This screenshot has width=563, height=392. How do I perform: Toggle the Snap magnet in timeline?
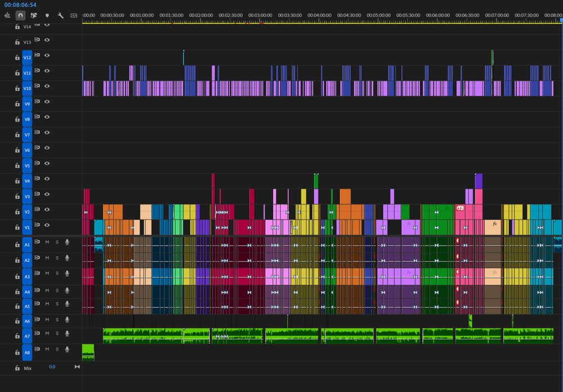[20, 15]
